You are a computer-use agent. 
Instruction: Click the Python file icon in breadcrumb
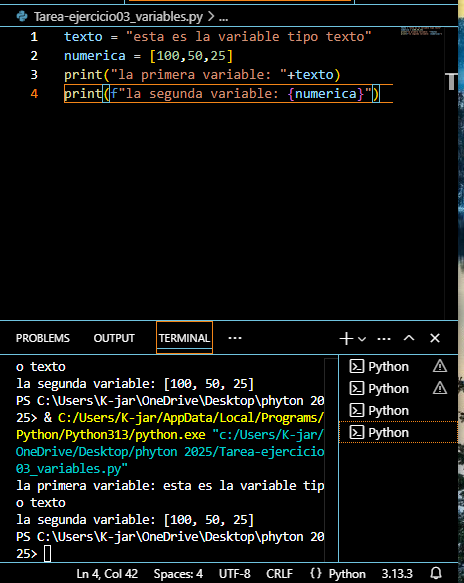click(x=22, y=16)
